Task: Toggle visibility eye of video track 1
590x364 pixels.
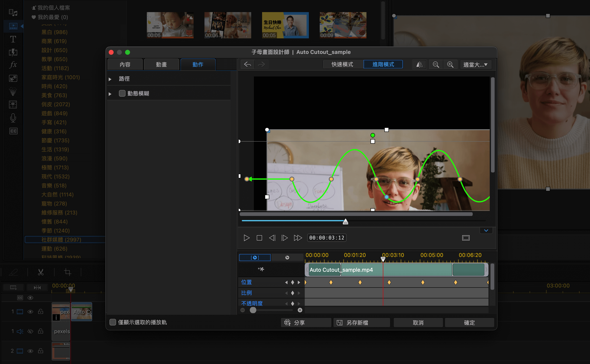Action: pos(30,312)
